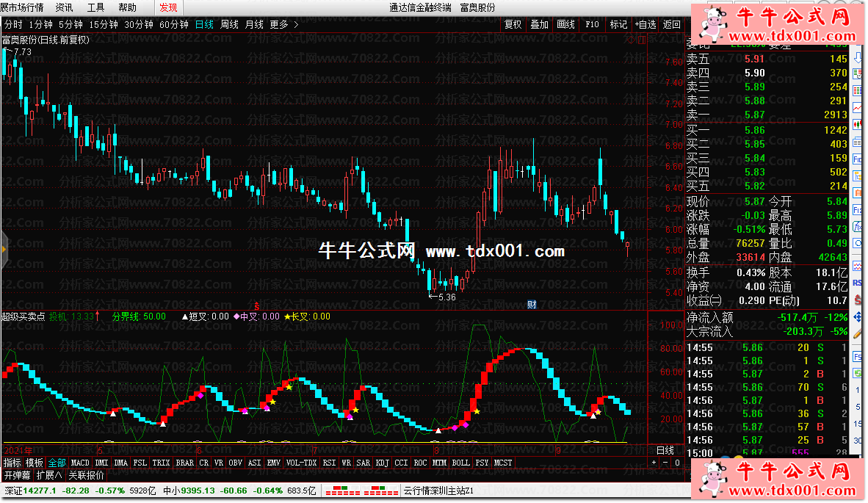Click the 云行情深圳主站Z1 server status
The image size is (868, 503).
tap(438, 491)
